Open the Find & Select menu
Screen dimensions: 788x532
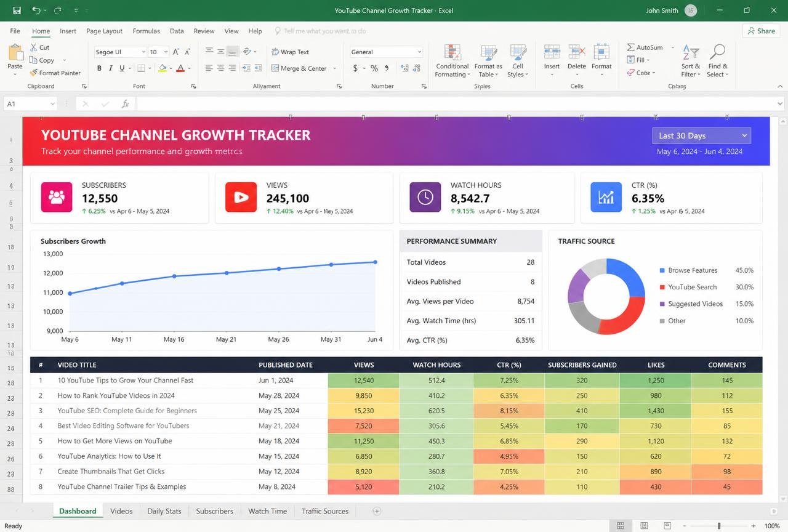pos(718,61)
